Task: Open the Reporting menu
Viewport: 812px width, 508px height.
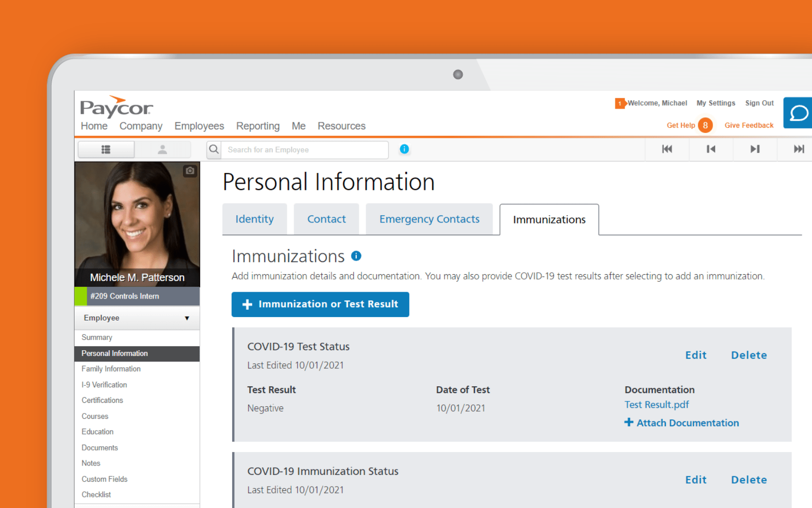Action: (x=258, y=126)
